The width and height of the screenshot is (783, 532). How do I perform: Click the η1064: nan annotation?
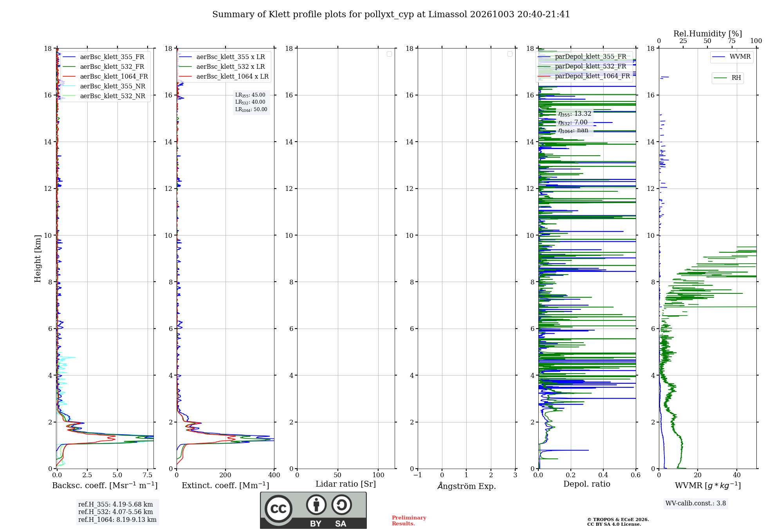[573, 130]
